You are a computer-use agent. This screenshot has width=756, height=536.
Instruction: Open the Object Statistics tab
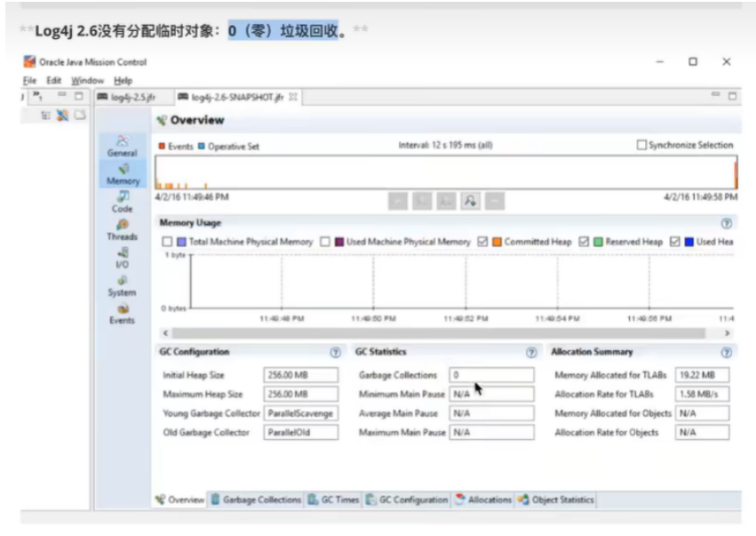pos(555,500)
